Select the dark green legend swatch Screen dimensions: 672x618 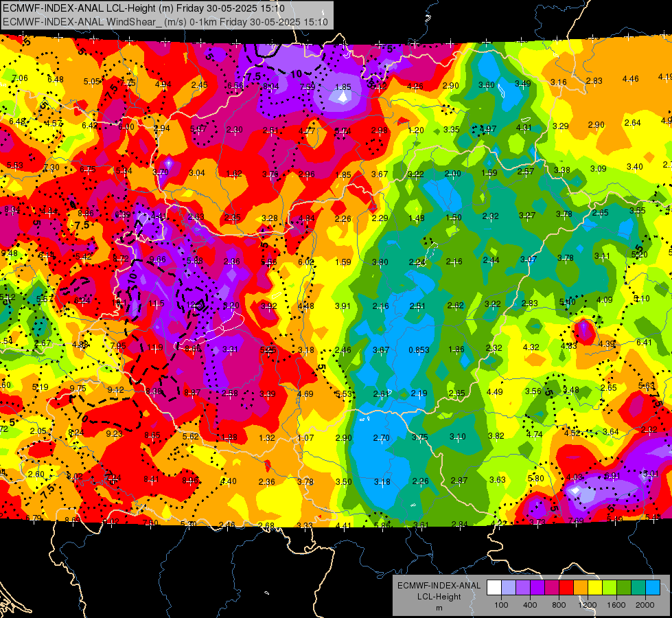[624, 588]
